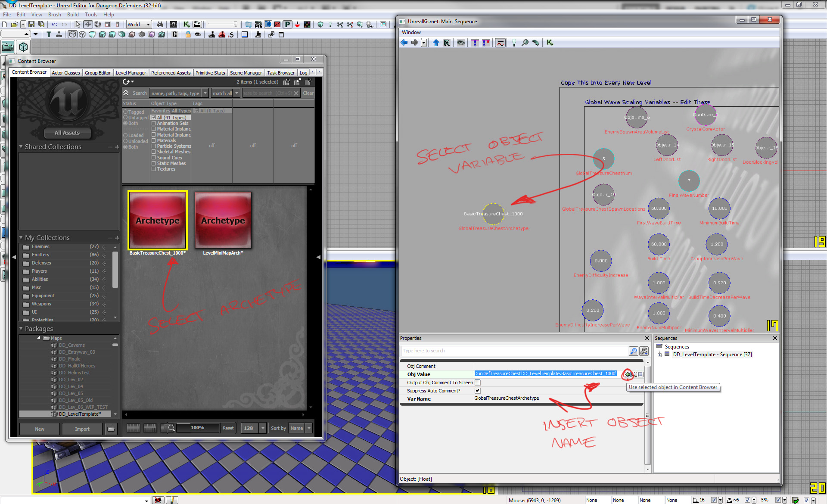Go to parent sequence with blue up arrow
This screenshot has height=504, width=827.
[x=436, y=43]
